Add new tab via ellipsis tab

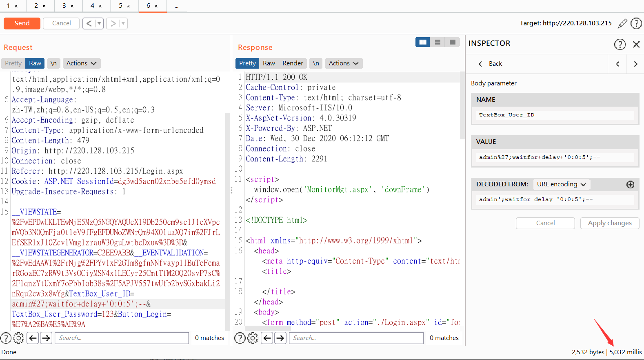point(176,6)
